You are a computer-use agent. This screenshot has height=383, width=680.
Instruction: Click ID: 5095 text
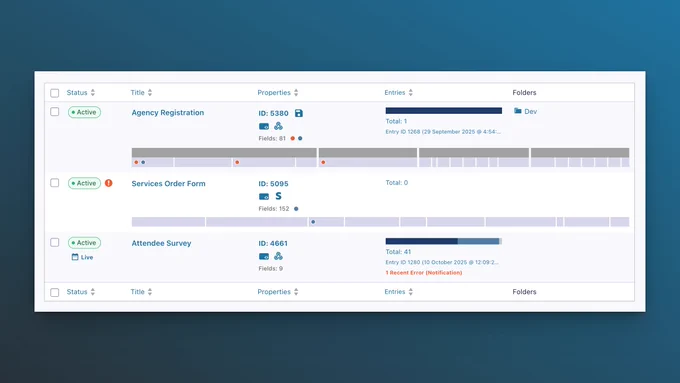(273, 183)
